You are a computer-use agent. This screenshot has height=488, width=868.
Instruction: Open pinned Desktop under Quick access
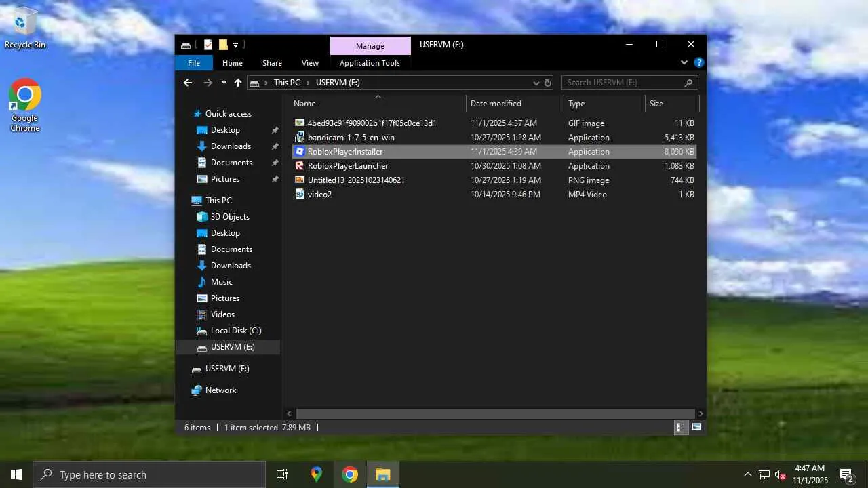[225, 130]
